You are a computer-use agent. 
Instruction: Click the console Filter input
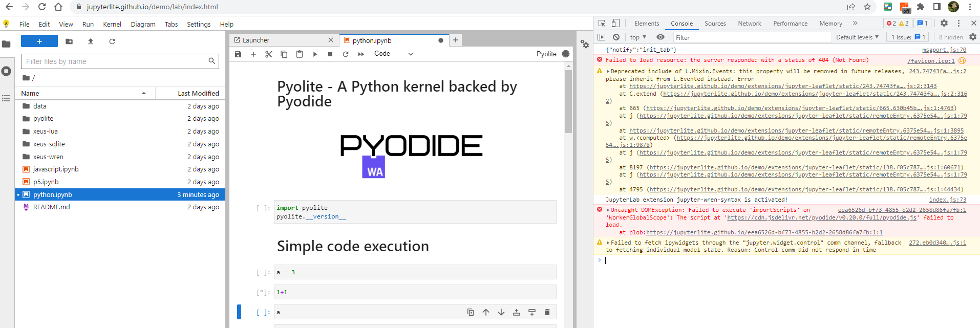click(751, 37)
